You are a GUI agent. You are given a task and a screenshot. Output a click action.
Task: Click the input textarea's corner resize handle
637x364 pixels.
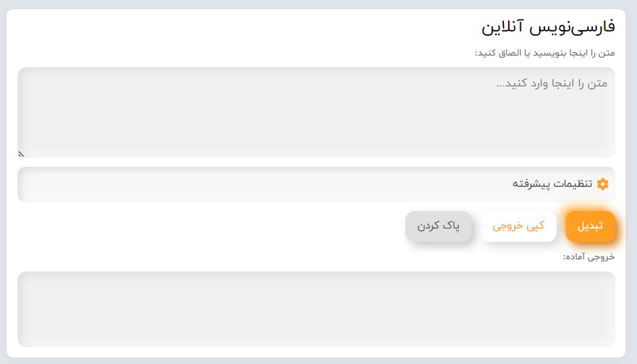[x=21, y=154]
